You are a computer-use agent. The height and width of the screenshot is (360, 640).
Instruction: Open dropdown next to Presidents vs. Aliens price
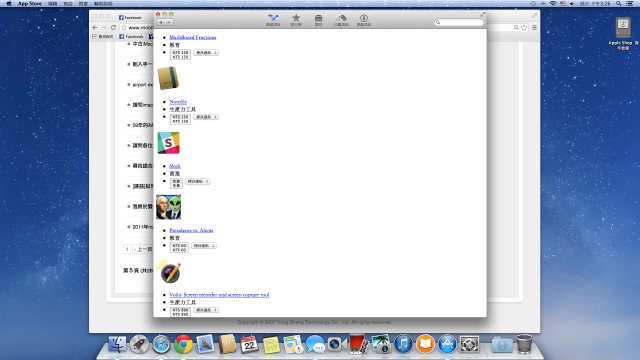[x=204, y=246]
